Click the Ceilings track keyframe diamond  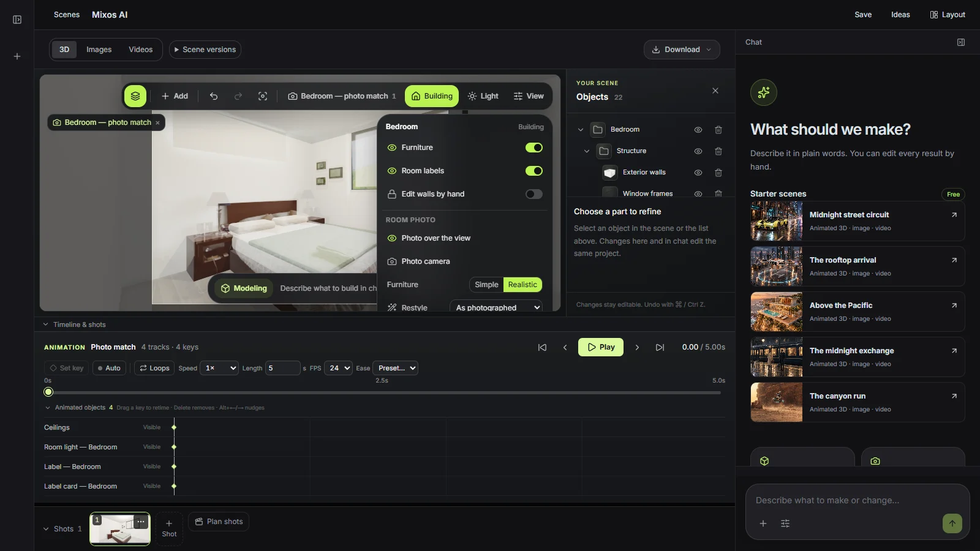coord(174,427)
